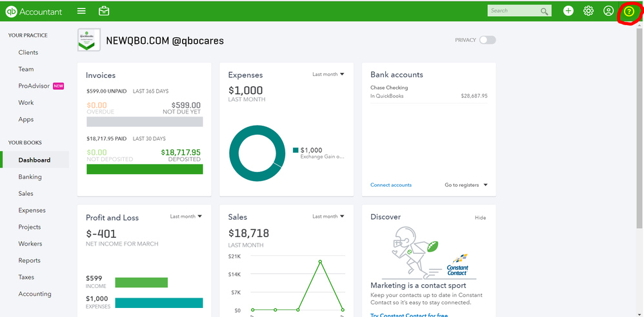Toggle the Privacy switch
The height and width of the screenshot is (317, 644).
tap(488, 40)
